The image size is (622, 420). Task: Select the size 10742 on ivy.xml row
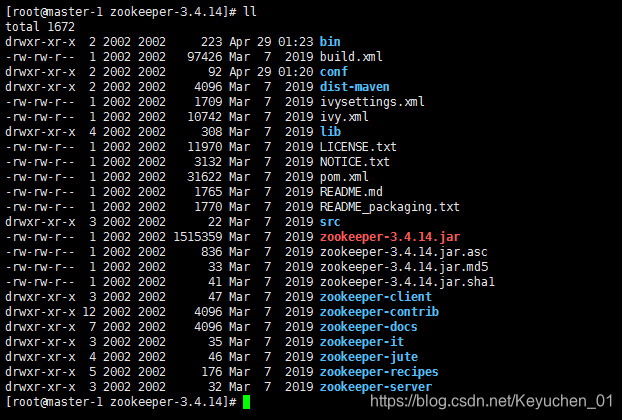coord(205,117)
